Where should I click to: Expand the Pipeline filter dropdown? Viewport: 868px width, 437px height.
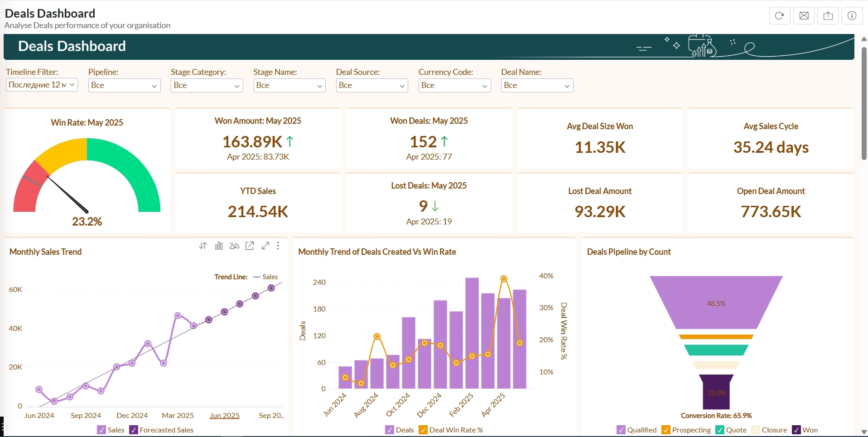[124, 85]
